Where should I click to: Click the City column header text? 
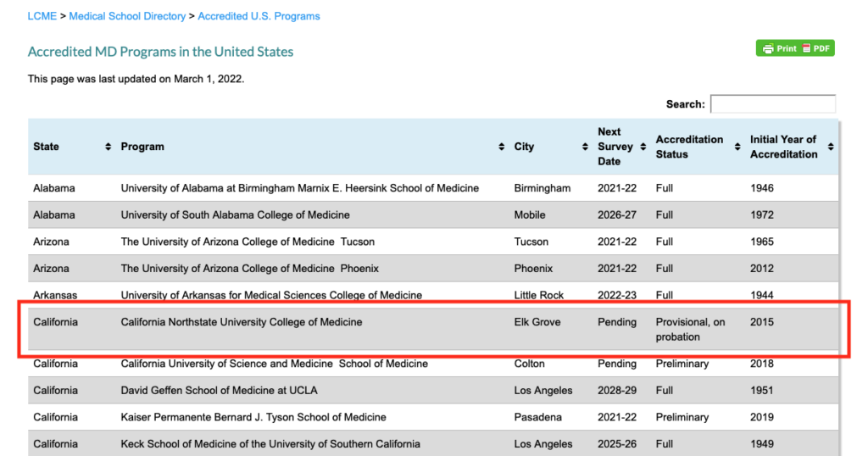[x=524, y=147]
